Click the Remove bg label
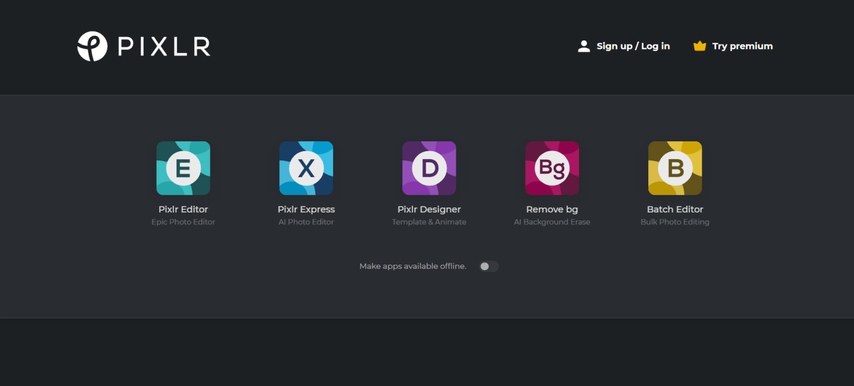The height and width of the screenshot is (386, 854). (x=552, y=209)
